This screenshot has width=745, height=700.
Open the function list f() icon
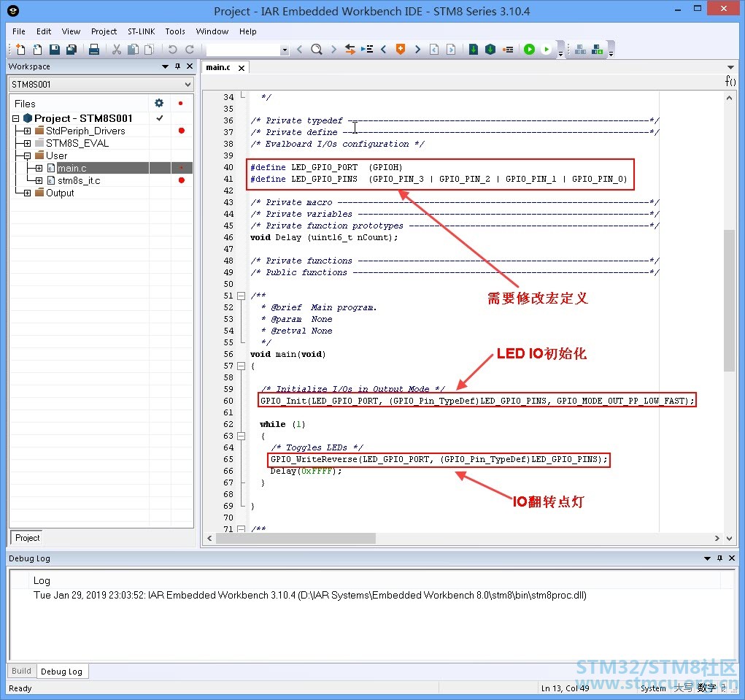(730, 81)
